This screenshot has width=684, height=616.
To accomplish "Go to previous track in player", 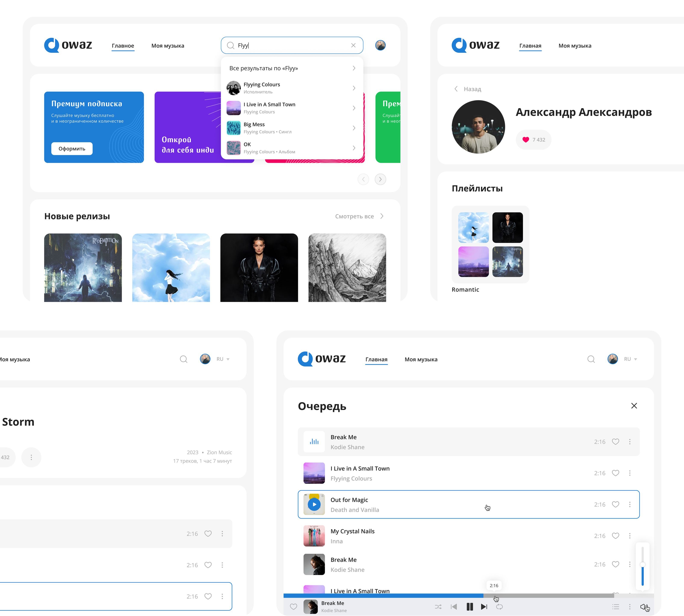I will click(x=454, y=607).
